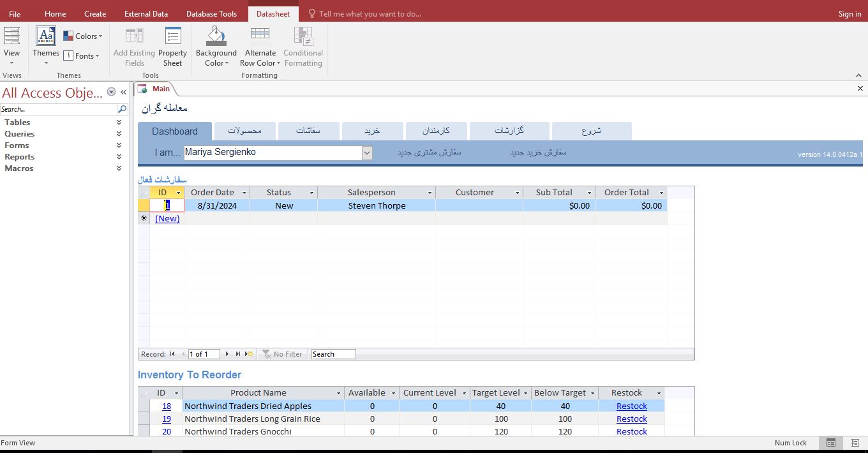Open the Salesperson column filter arrow
The image size is (868, 453).
coord(430,193)
